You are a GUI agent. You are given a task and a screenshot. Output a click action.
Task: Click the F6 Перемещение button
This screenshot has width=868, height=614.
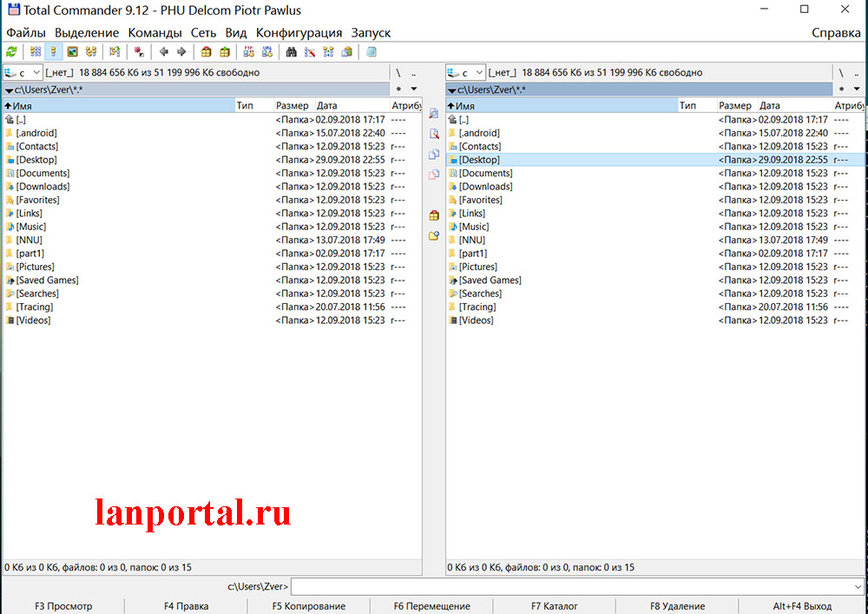point(431,606)
